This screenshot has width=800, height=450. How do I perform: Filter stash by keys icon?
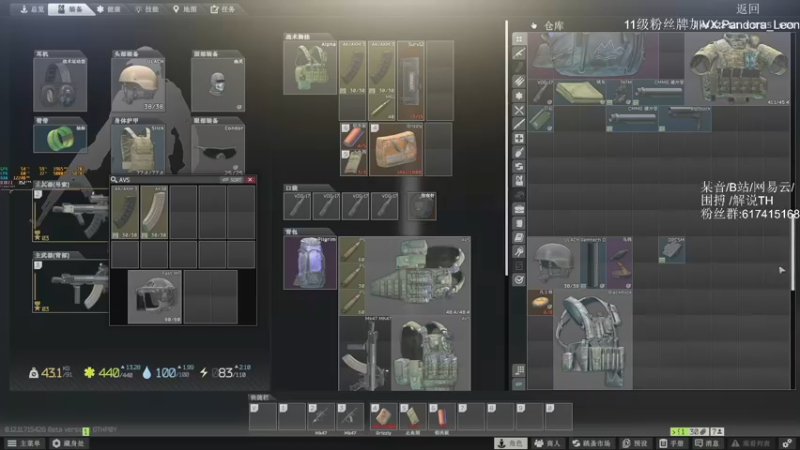(x=519, y=252)
